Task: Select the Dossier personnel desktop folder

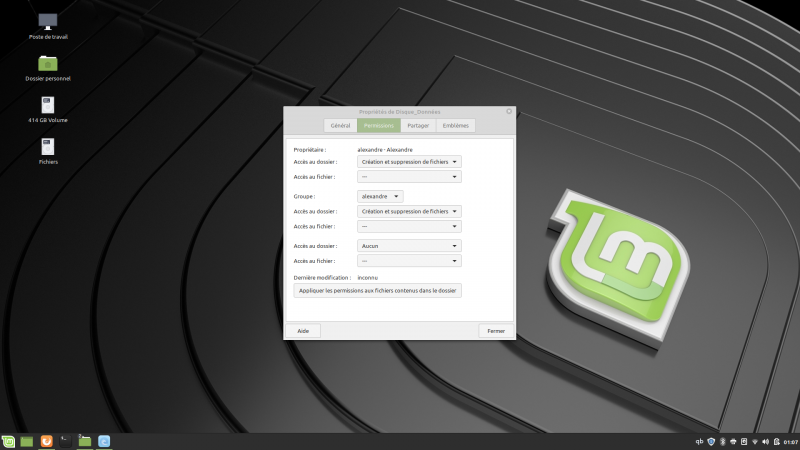Action: [48, 68]
